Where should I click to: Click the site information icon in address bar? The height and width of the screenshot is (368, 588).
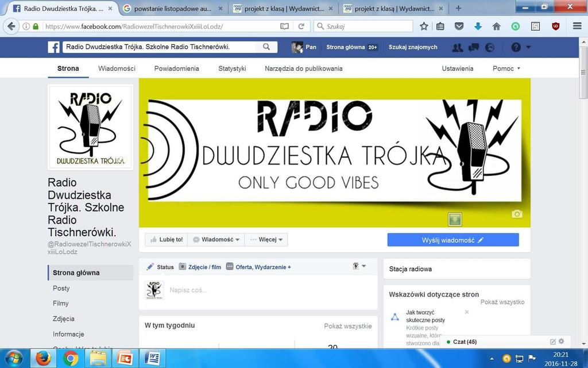tap(26, 26)
